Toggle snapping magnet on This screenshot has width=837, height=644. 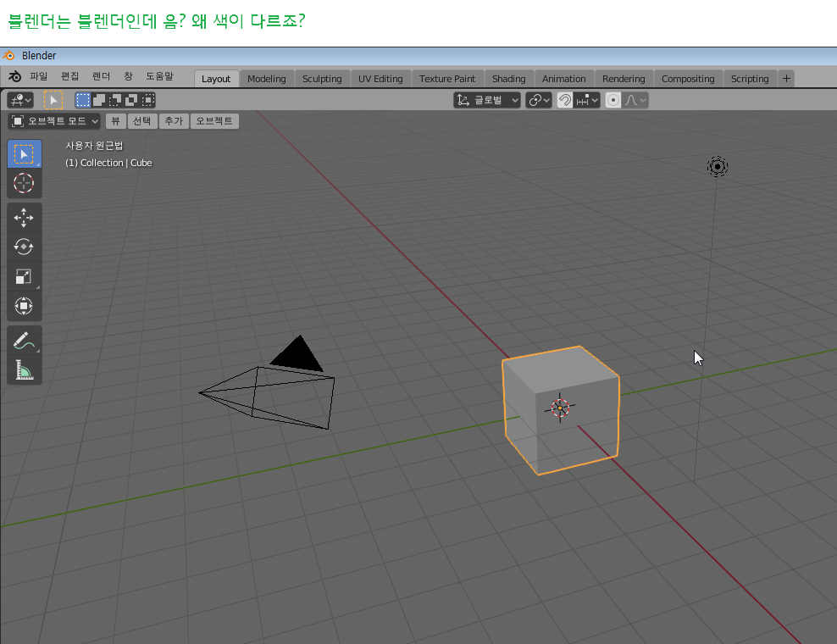[x=565, y=100]
